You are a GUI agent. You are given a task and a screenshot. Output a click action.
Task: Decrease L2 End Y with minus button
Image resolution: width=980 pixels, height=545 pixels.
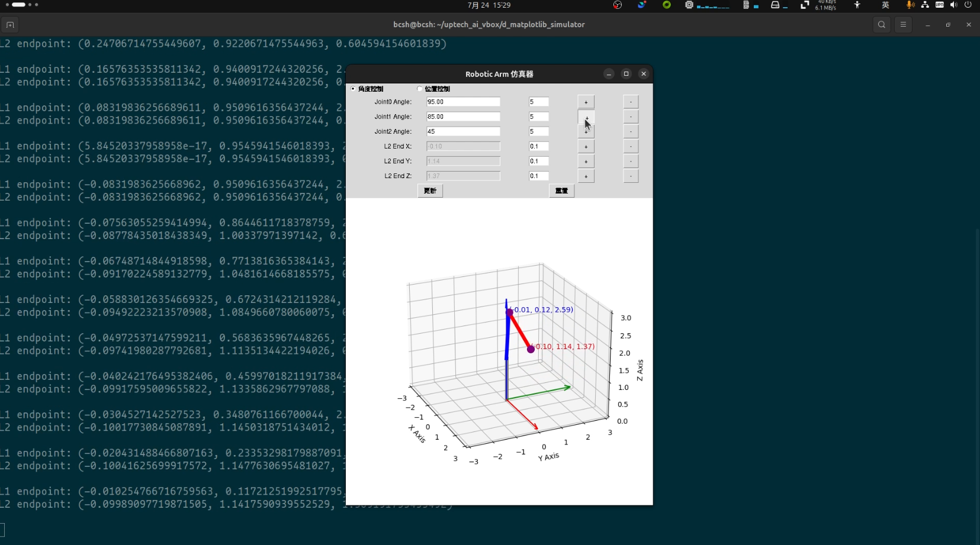tap(631, 161)
